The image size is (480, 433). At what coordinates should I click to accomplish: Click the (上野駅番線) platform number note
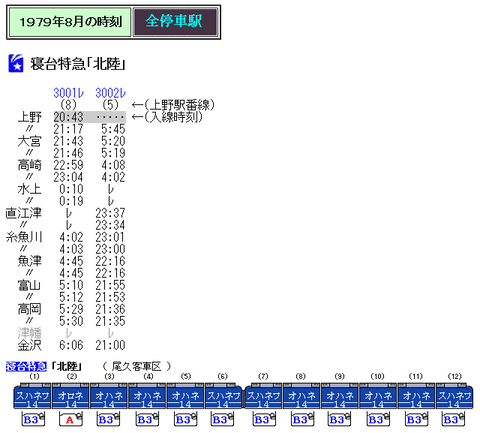pyautogui.click(x=178, y=105)
